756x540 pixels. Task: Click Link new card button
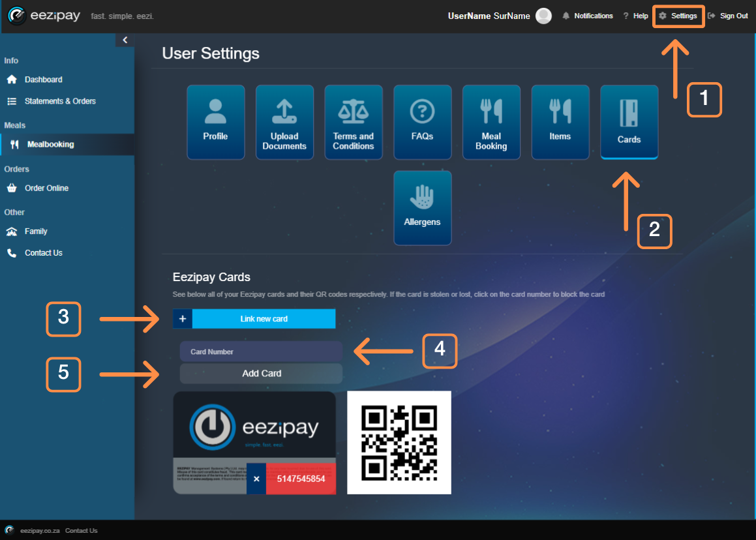(x=264, y=319)
